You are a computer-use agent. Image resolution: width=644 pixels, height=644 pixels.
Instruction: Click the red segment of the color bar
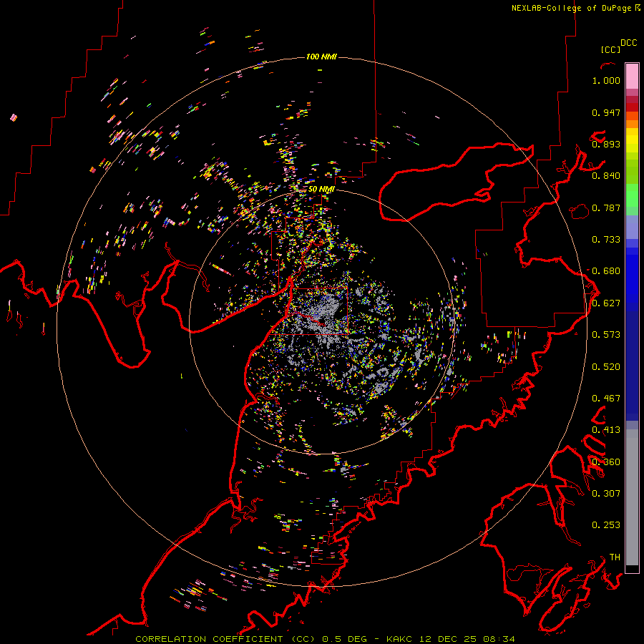coord(632,107)
